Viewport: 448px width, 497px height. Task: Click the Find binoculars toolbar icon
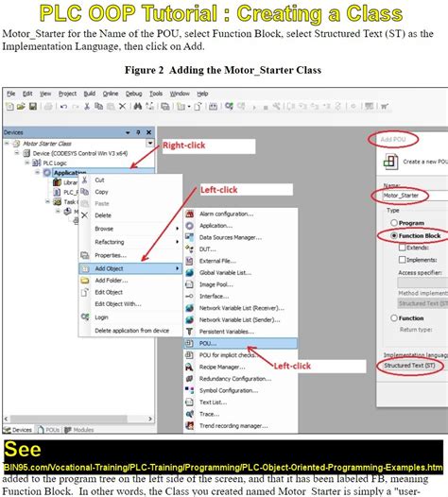(138, 106)
